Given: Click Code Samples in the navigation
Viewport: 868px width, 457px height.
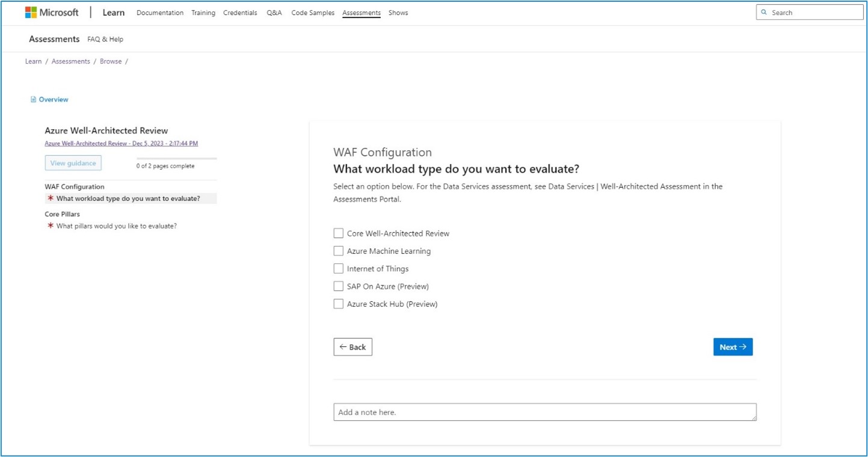Looking at the screenshot, I should click(x=313, y=13).
